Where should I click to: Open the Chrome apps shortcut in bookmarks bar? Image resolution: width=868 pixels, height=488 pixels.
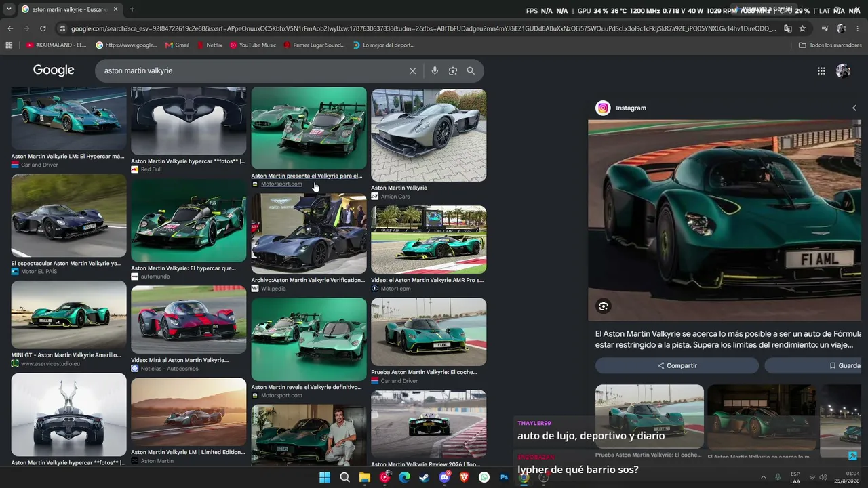tap(9, 45)
